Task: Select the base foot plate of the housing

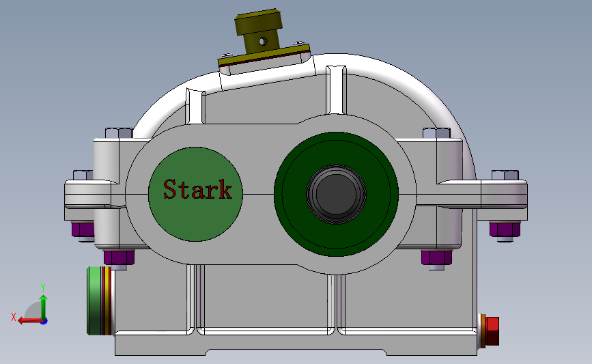Action: [296, 344]
